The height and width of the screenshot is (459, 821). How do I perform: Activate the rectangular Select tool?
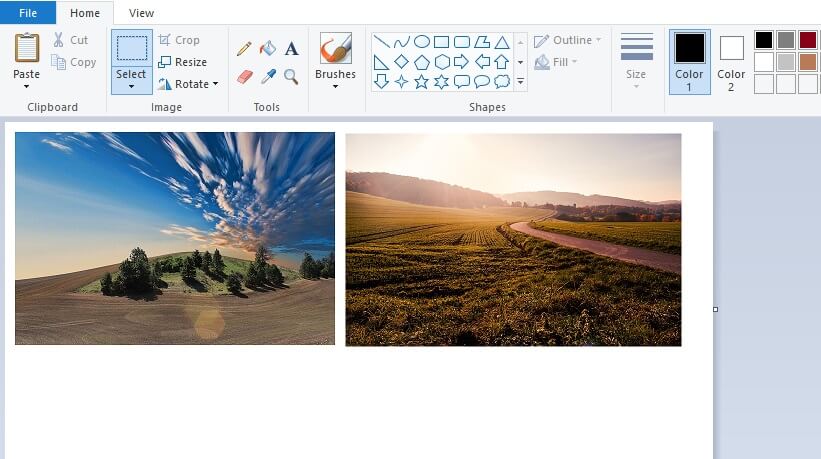coord(131,48)
